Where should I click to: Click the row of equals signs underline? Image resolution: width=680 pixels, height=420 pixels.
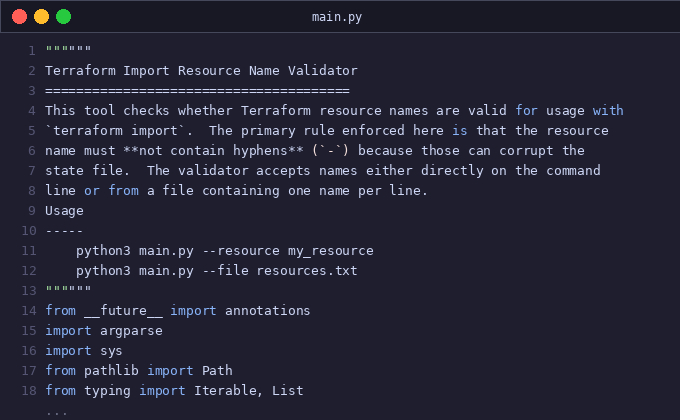pyautogui.click(x=197, y=91)
